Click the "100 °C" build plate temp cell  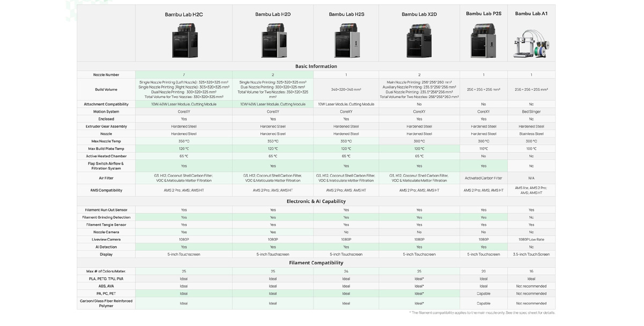[x=531, y=149]
